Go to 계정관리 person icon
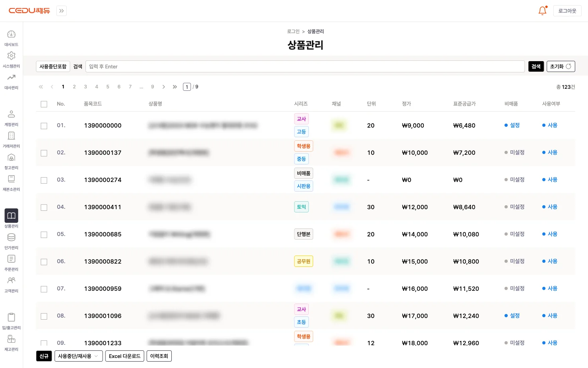The width and height of the screenshot is (588, 368). tap(11, 114)
